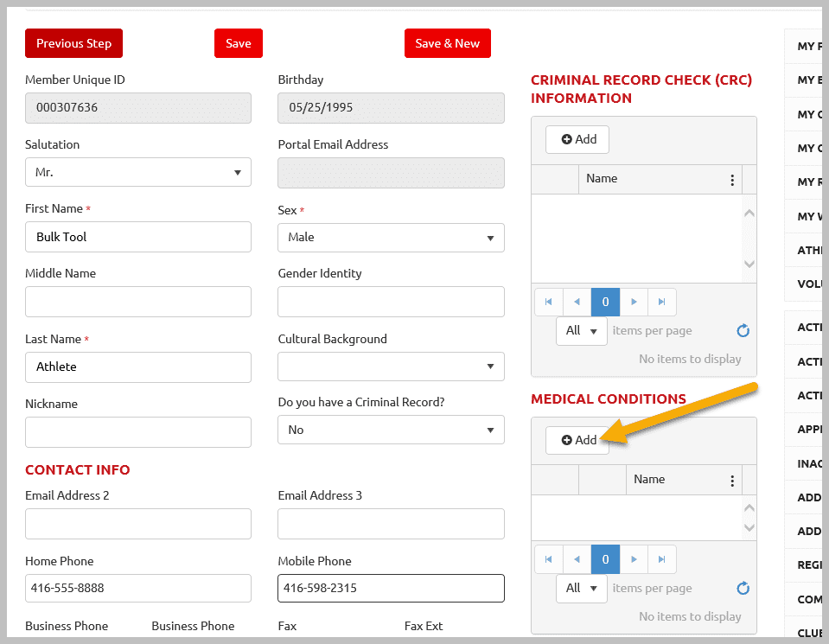Image resolution: width=829 pixels, height=644 pixels.
Task: Focus the Last Name field containing Athlete
Action: pyautogui.click(x=138, y=367)
